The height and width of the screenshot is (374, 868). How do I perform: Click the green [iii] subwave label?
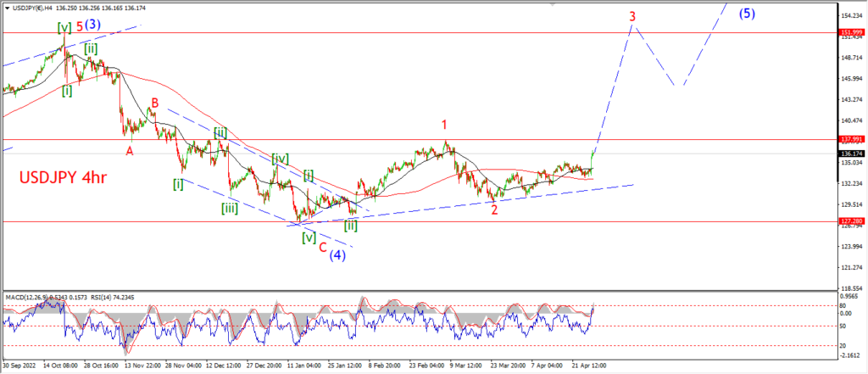coord(230,209)
